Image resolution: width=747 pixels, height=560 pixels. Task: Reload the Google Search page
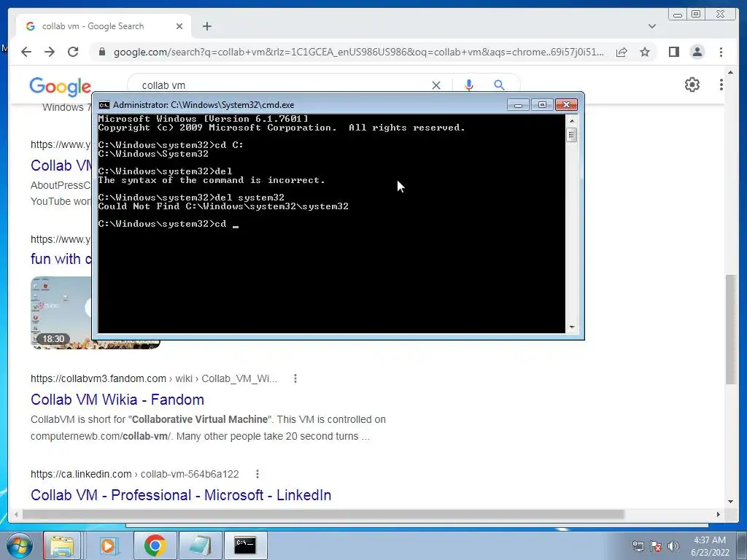point(73,52)
